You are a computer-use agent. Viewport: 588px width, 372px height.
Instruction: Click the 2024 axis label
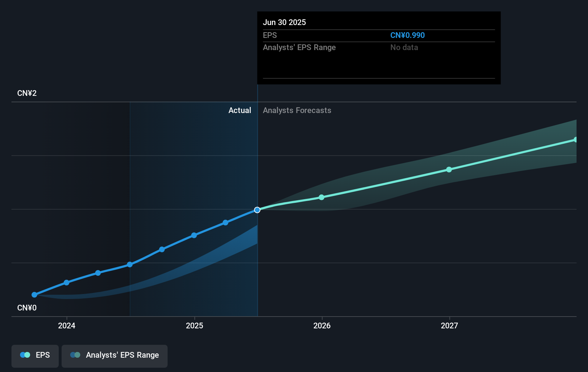click(x=67, y=326)
